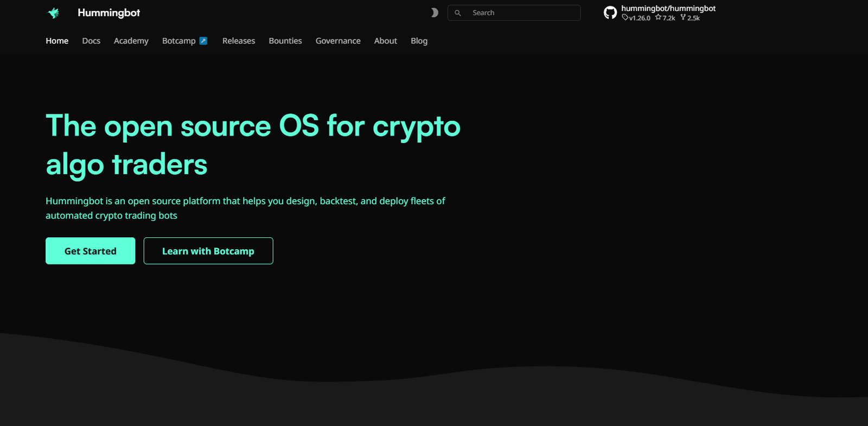Image resolution: width=868 pixels, height=426 pixels.
Task: Open the GitHub octocat icon
Action: (x=610, y=13)
